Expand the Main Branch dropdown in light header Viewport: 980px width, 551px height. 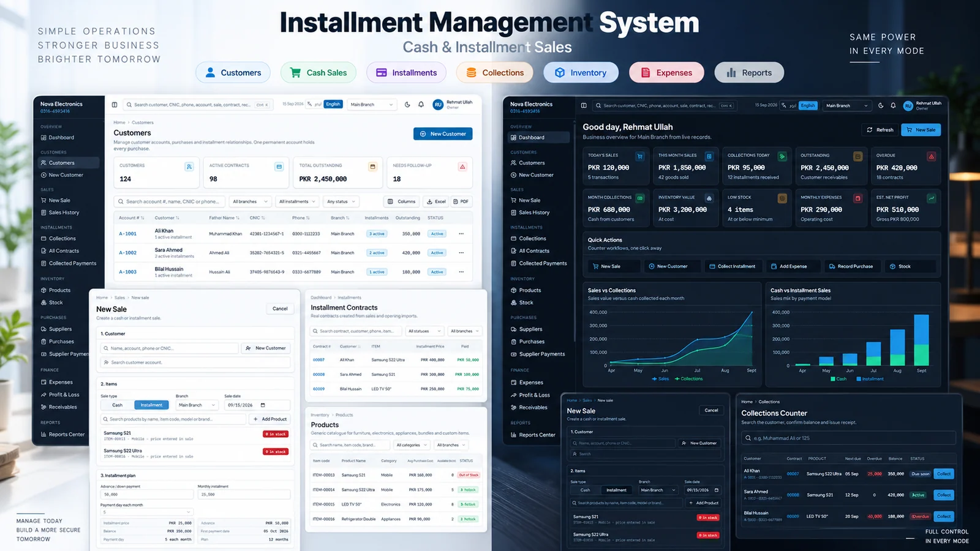(372, 105)
